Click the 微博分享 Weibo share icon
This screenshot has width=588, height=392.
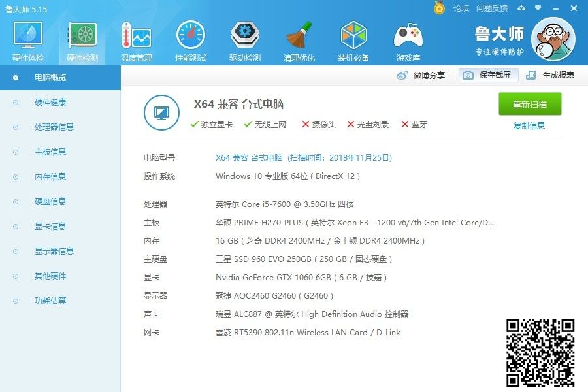[x=402, y=75]
